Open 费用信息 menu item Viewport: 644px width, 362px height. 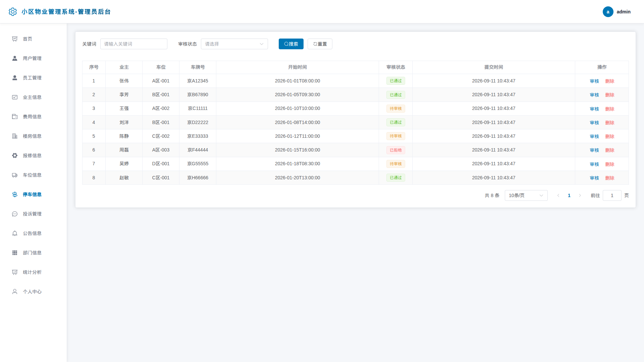tap(34, 117)
